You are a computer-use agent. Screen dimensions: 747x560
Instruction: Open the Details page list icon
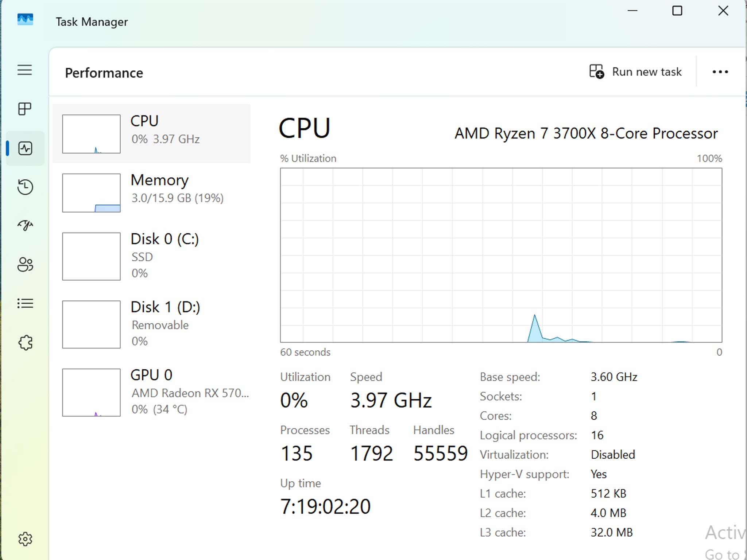[25, 303]
